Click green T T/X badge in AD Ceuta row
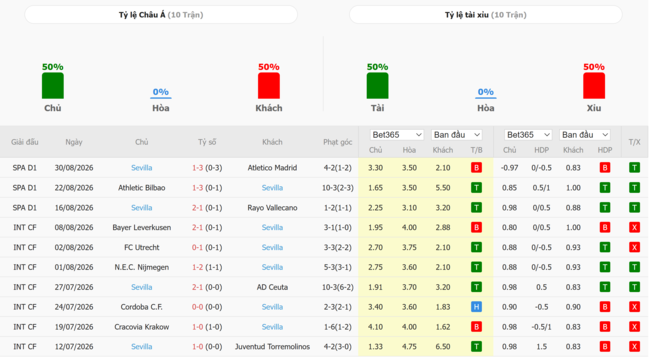 click(x=634, y=287)
